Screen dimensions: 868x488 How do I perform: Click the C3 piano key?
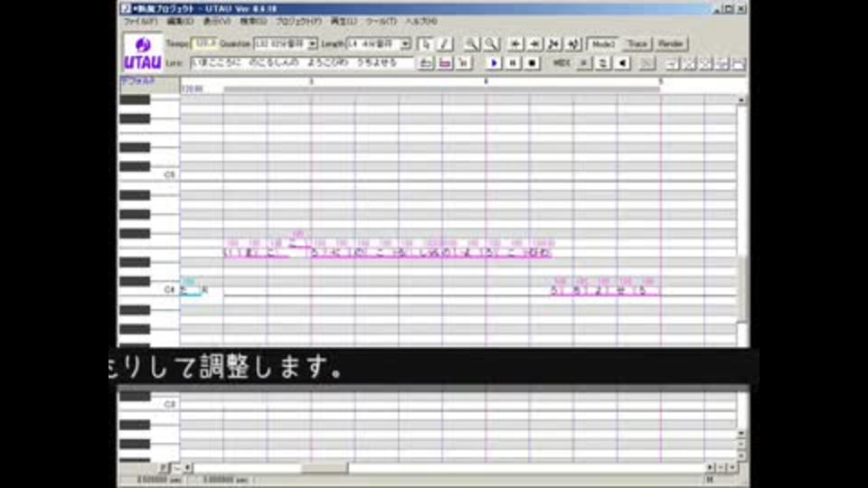149,405
